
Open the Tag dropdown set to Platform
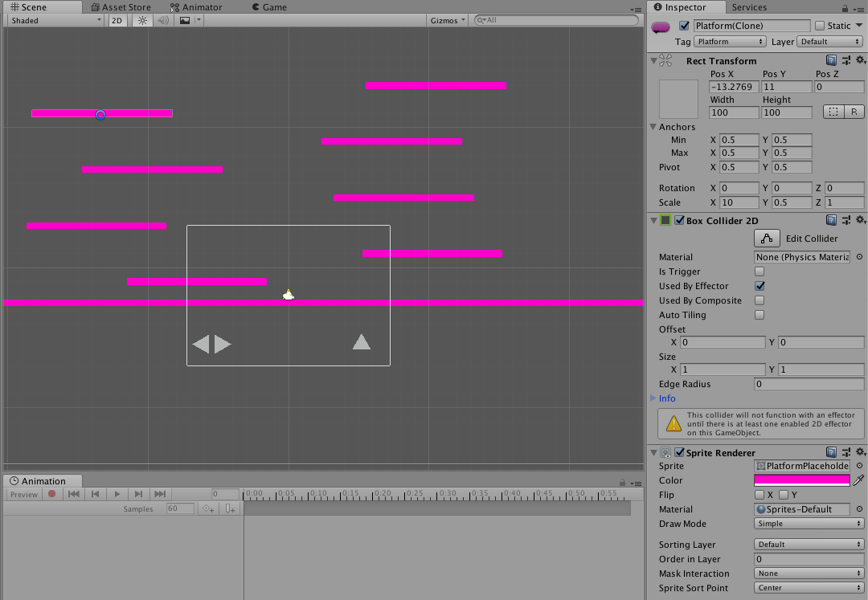730,41
